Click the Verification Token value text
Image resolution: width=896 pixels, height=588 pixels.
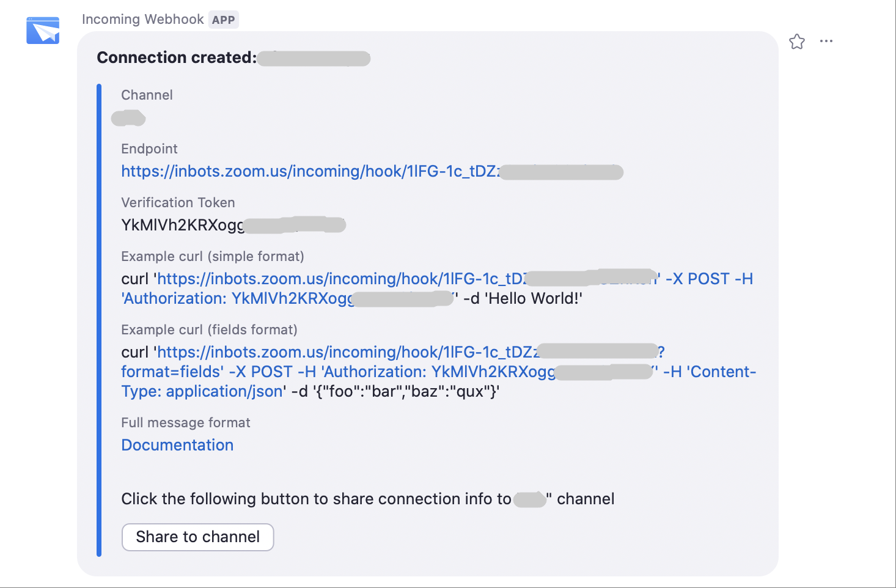click(182, 226)
